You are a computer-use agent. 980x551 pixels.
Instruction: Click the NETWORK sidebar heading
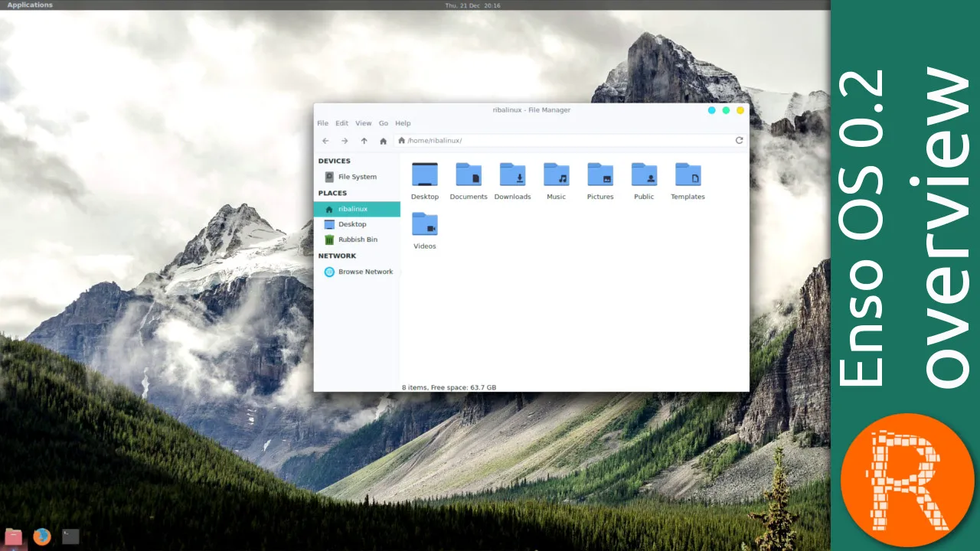[337, 256]
